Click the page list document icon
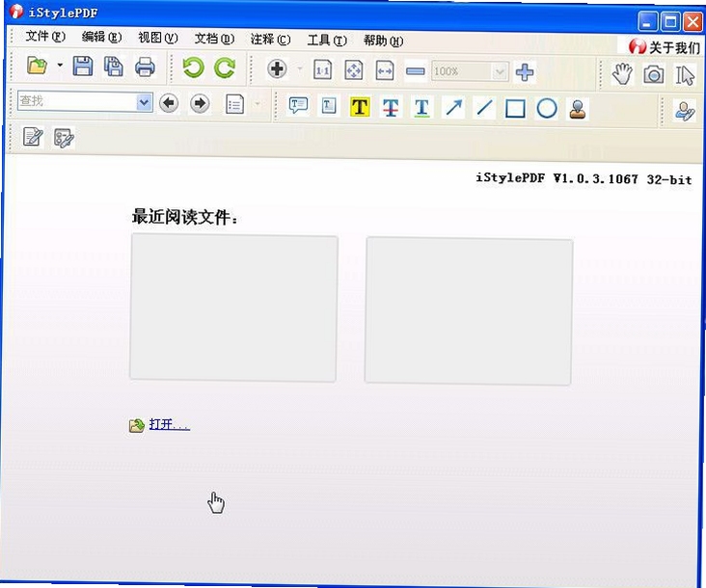Image resolution: width=706 pixels, height=588 pixels. [x=234, y=104]
